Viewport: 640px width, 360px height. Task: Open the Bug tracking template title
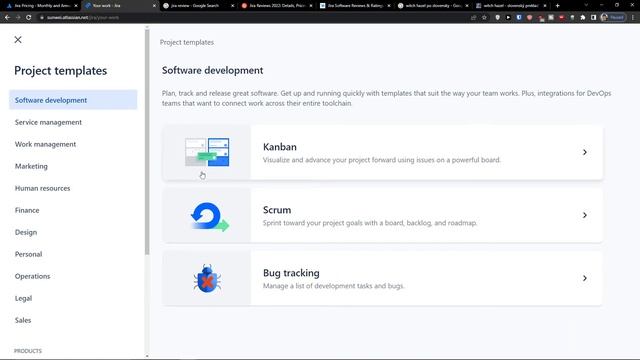[x=291, y=273]
